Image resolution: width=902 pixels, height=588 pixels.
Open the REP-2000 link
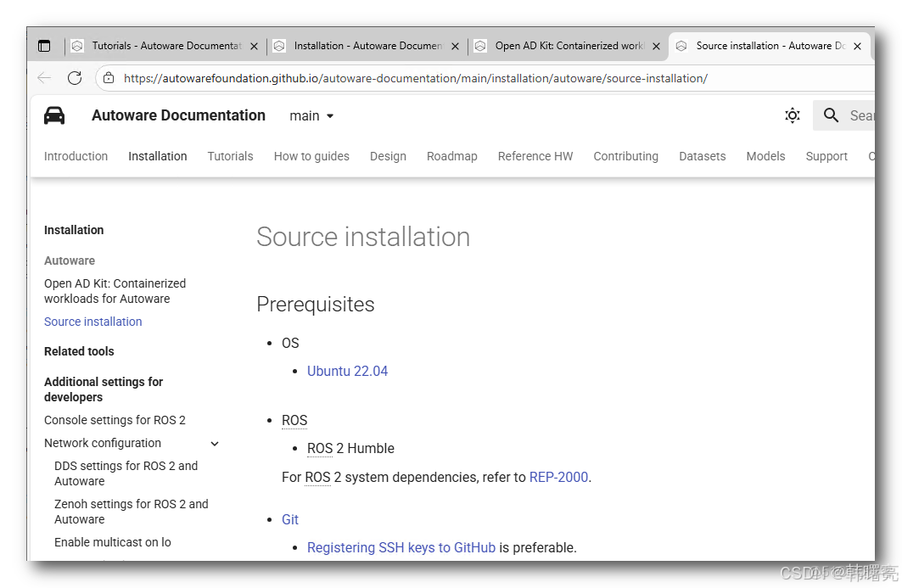(558, 477)
